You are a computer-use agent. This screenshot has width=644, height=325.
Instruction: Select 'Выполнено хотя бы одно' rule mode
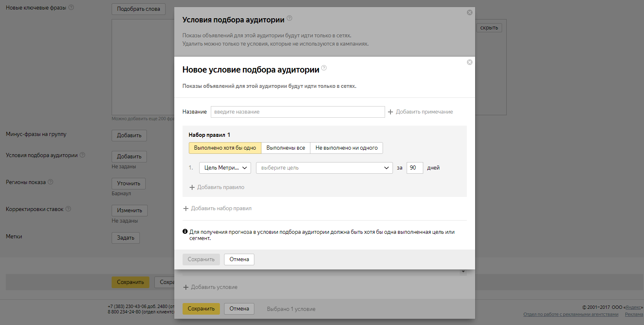coord(225,148)
